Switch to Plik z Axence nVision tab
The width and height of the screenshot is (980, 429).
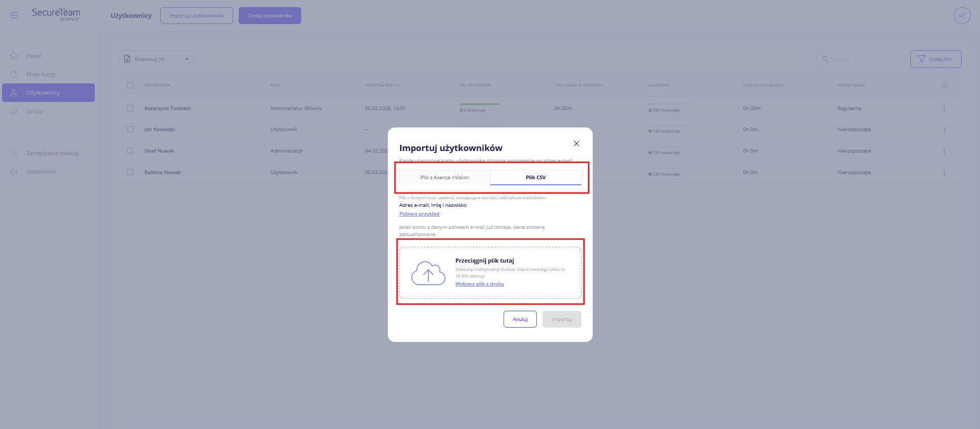[445, 178]
